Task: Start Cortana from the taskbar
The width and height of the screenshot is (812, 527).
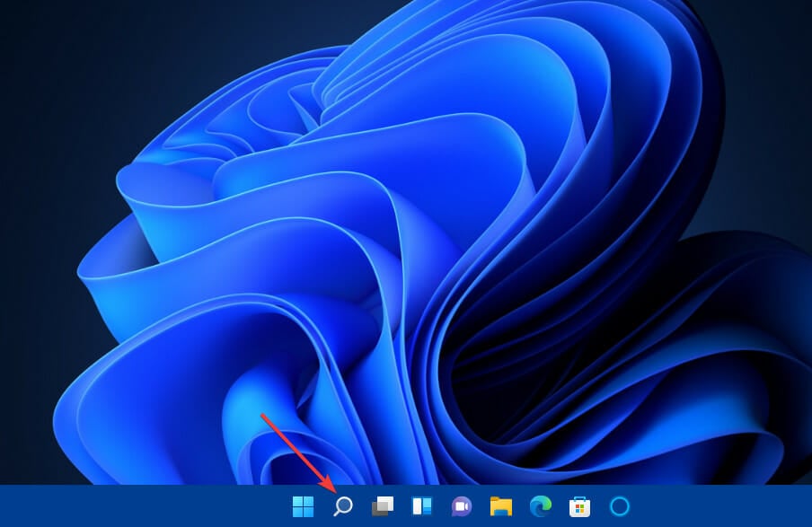Action: (620, 506)
